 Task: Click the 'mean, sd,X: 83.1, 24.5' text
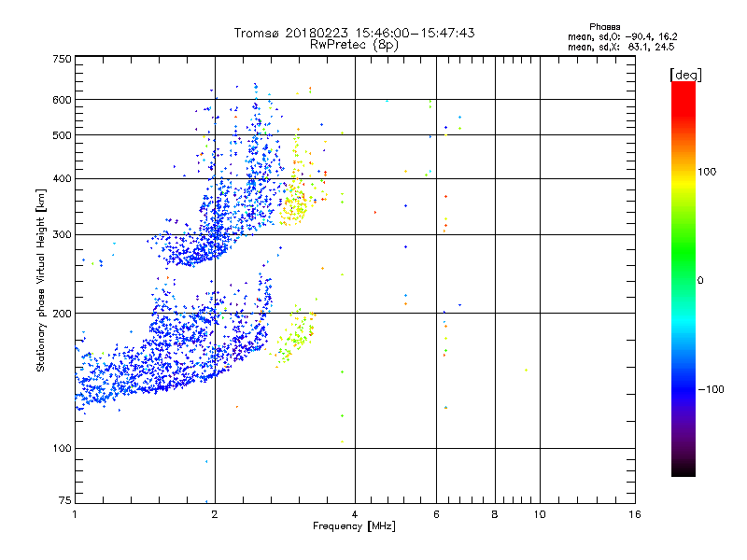[x=621, y=47]
